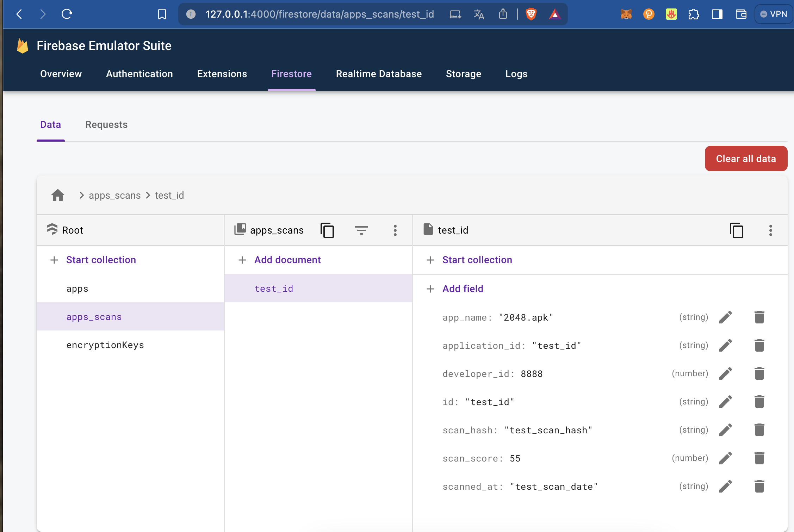Open test_id document more menu
This screenshot has width=794, height=532.
[x=771, y=230]
